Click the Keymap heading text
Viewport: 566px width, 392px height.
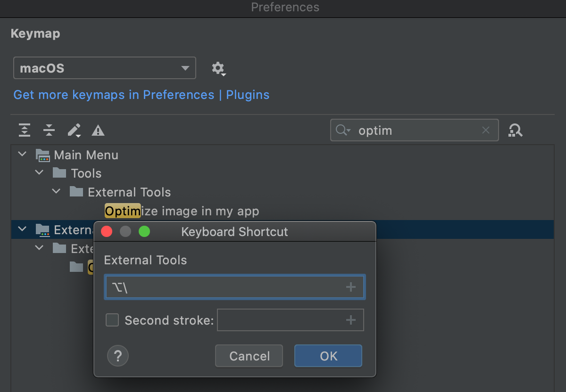(35, 34)
